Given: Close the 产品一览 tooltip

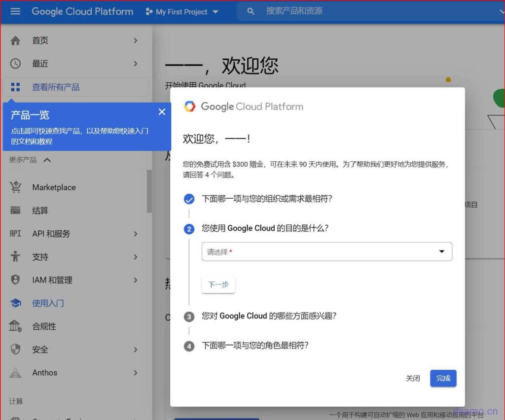Looking at the screenshot, I should [x=162, y=112].
